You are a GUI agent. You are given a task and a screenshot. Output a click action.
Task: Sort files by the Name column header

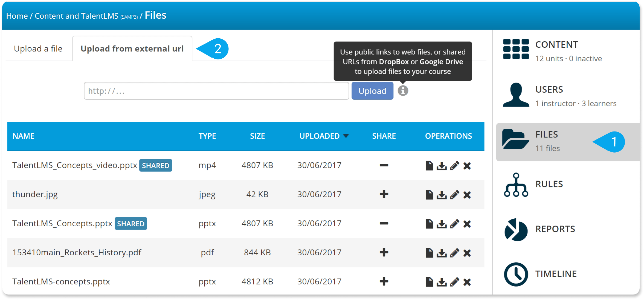tap(24, 136)
